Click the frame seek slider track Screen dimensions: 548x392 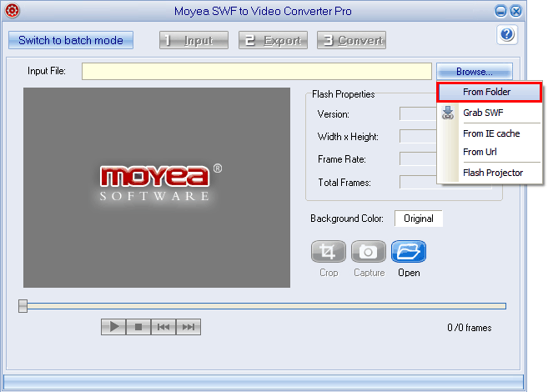[x=266, y=306]
